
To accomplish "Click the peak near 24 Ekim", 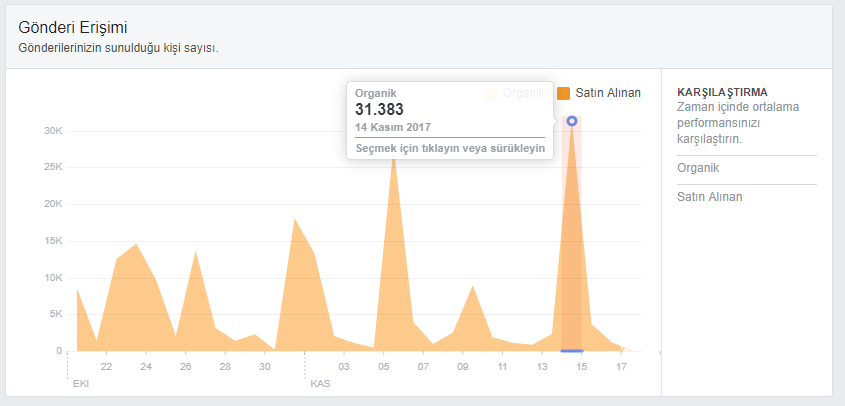I will (x=136, y=244).
